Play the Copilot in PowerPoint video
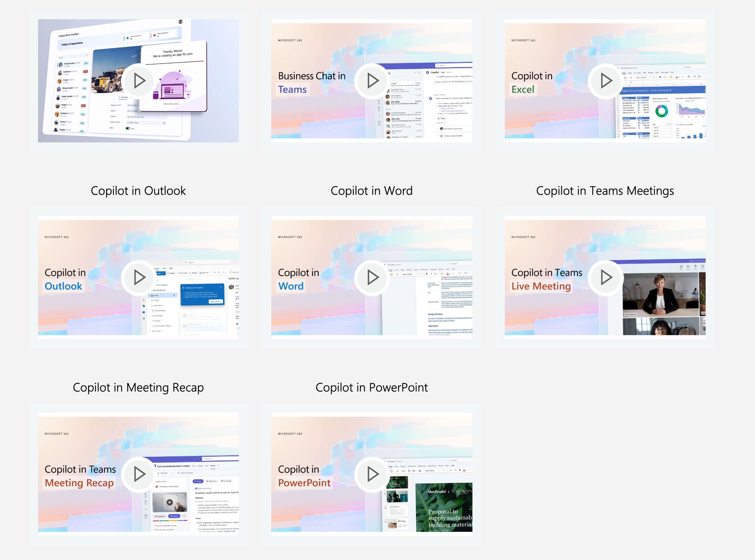This screenshot has width=755, height=560. (x=373, y=474)
